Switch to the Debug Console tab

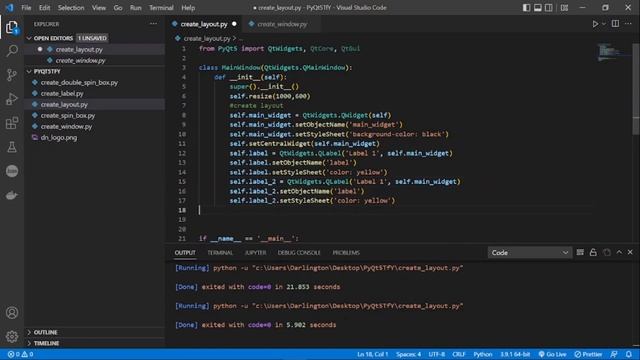[x=299, y=253]
